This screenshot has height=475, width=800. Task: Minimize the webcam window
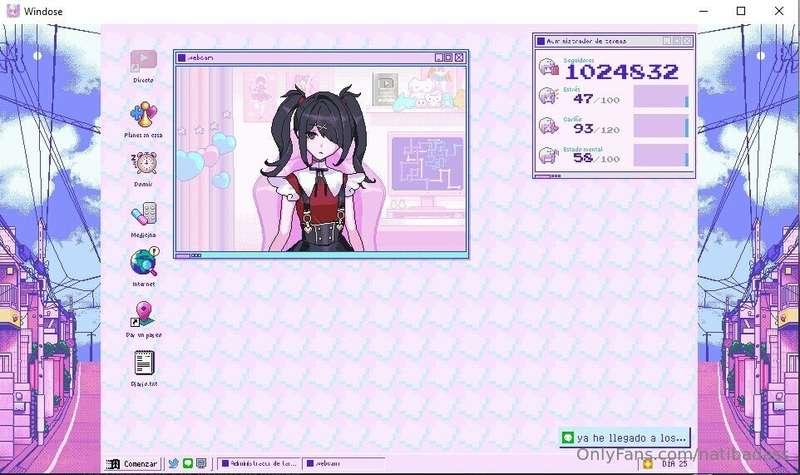[x=439, y=58]
